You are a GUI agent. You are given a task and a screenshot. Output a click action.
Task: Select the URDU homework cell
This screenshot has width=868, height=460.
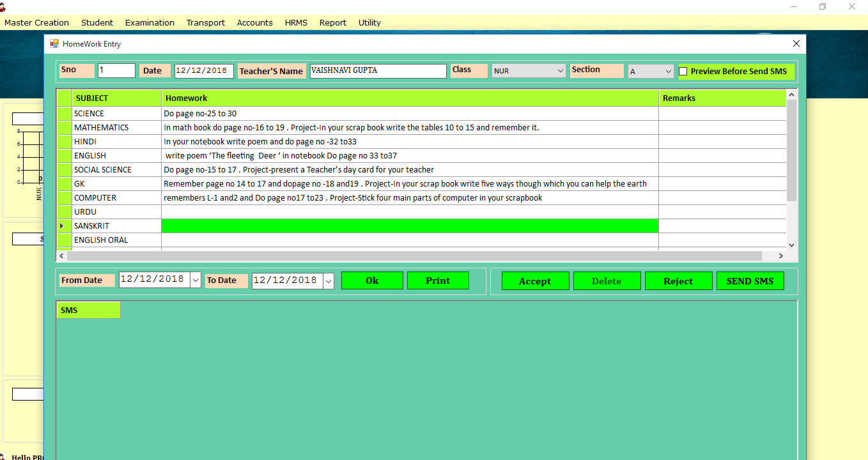pos(409,212)
